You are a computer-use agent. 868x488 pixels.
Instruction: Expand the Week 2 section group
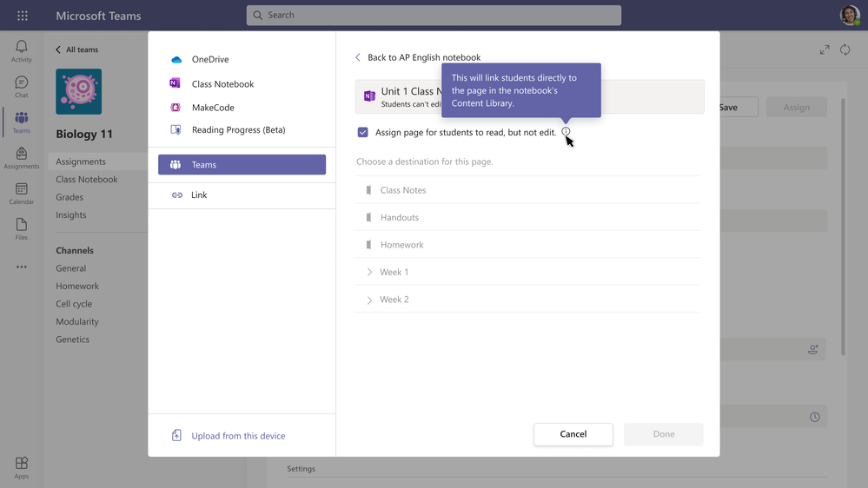click(369, 300)
